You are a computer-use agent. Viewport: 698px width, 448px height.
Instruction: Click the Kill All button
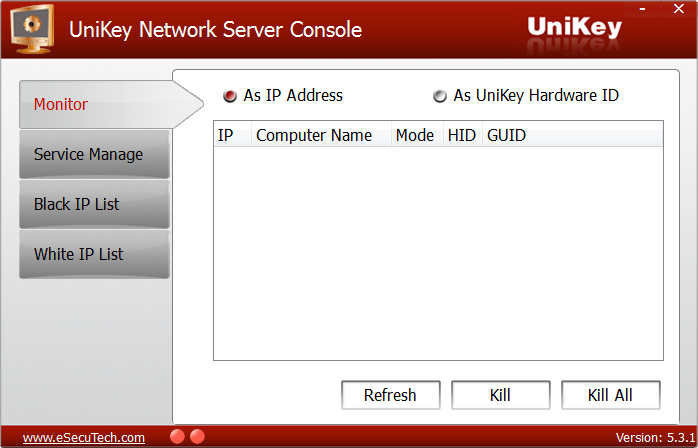point(610,395)
